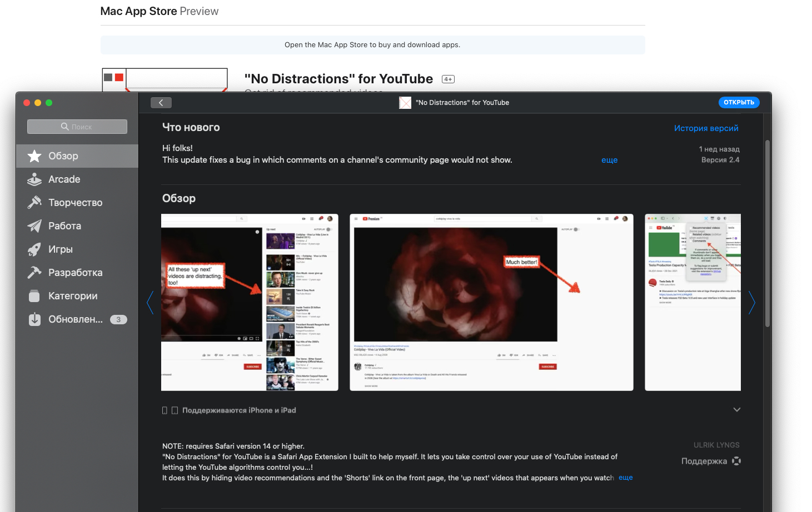812x512 pixels.
Task: Click the yellow minimize window button
Action: pos(38,103)
